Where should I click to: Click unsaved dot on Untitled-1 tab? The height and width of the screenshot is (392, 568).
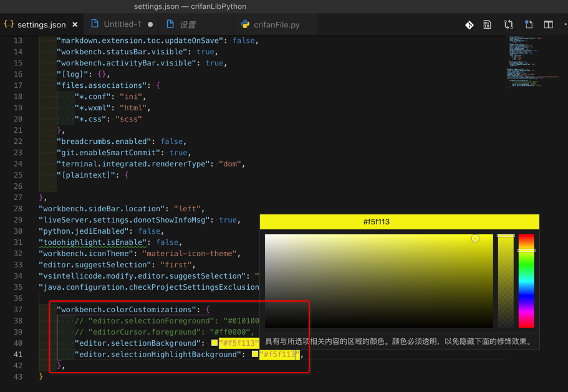pyautogui.click(x=150, y=24)
